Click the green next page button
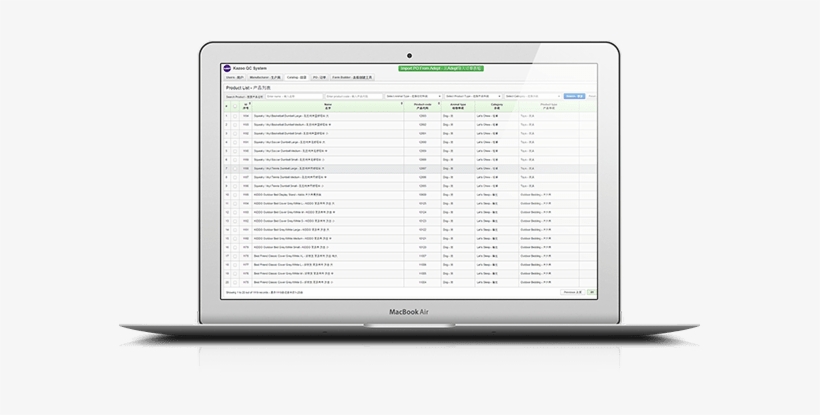820x415 pixels. (592, 292)
